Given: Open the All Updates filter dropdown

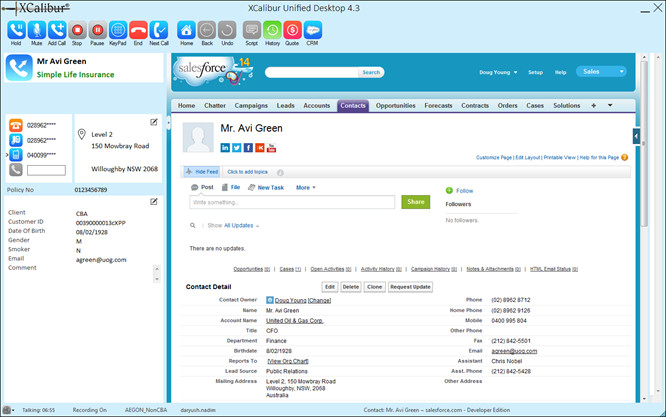Looking at the screenshot, I should [x=241, y=225].
